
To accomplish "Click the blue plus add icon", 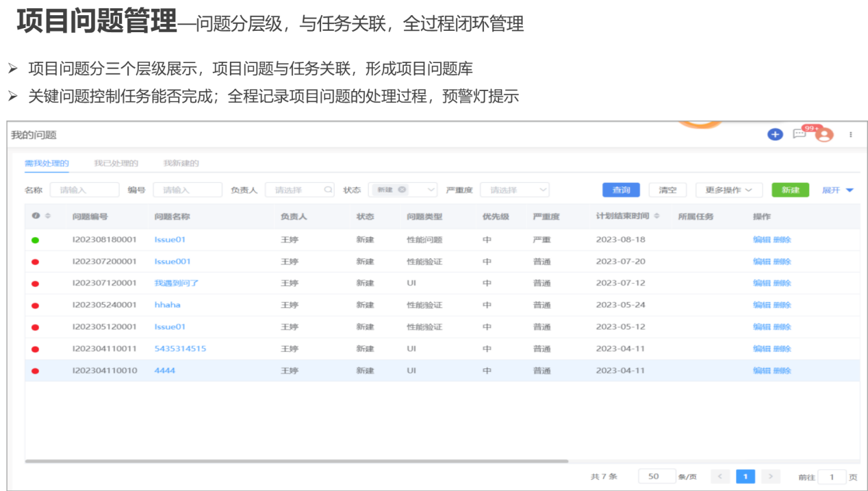I will pos(774,134).
